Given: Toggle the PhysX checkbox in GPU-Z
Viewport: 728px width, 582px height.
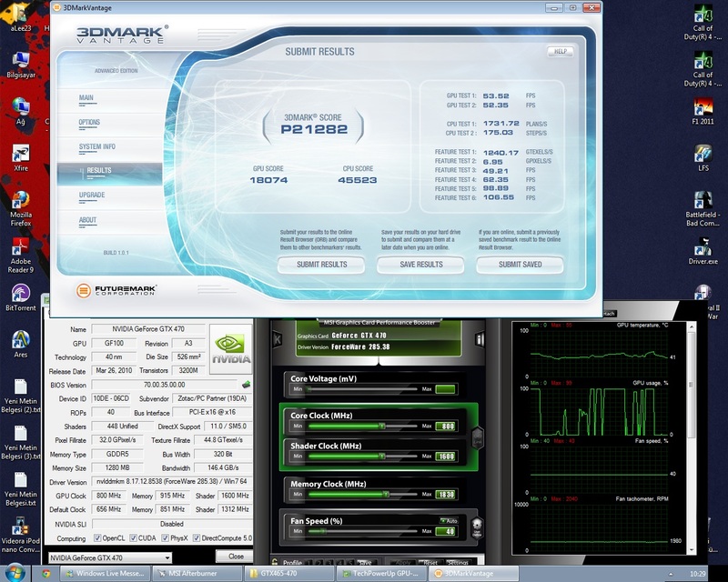Looking at the screenshot, I should click(166, 538).
